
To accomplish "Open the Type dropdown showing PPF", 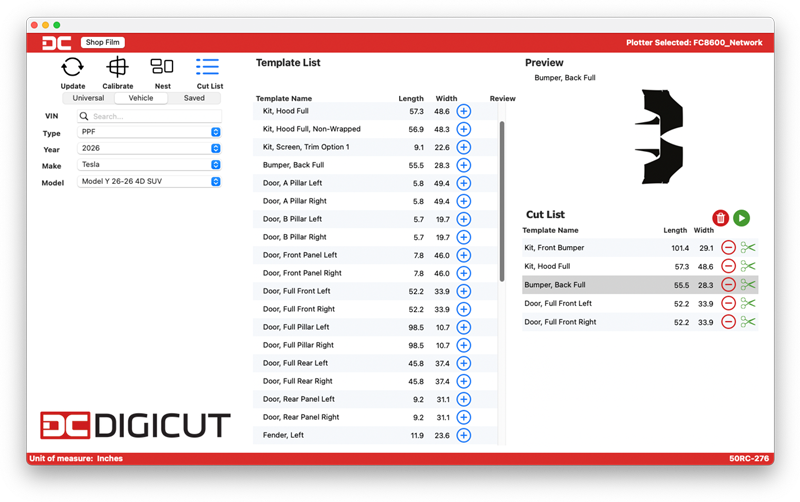I will point(149,132).
